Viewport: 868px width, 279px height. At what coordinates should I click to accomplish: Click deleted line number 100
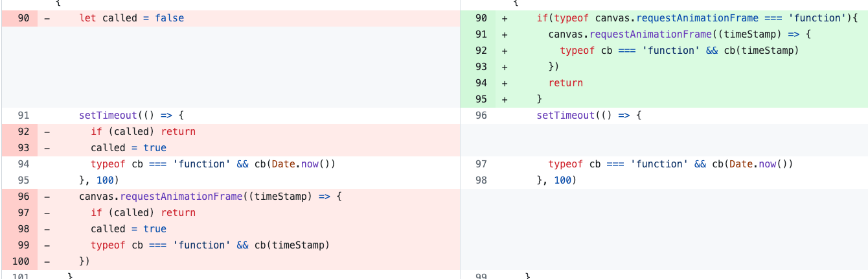(21, 261)
